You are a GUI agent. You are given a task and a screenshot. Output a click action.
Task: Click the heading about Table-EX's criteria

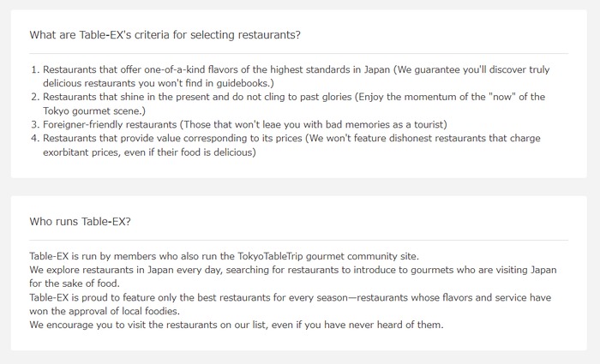coord(165,35)
